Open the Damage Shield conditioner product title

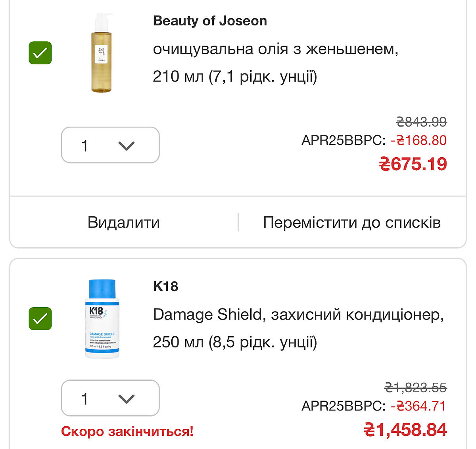point(298,328)
